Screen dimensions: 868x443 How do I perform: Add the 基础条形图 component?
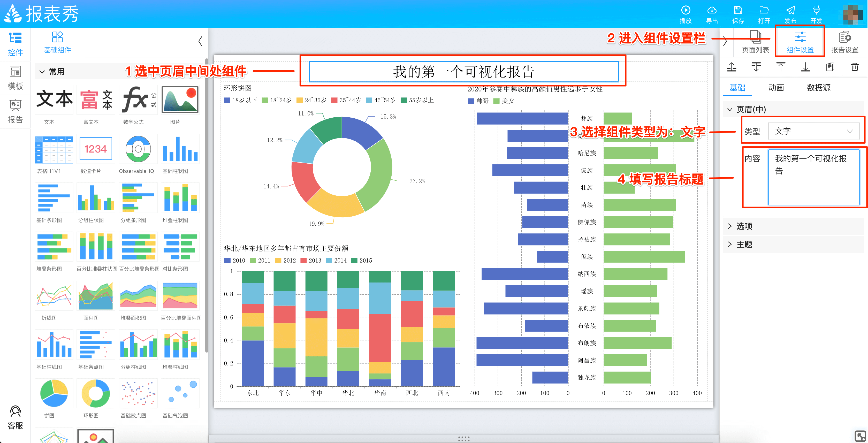pyautogui.click(x=54, y=198)
